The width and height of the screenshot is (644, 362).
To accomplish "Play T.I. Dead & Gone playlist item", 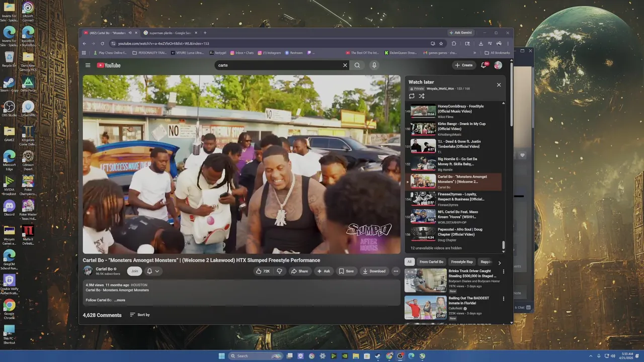I will [x=453, y=146].
